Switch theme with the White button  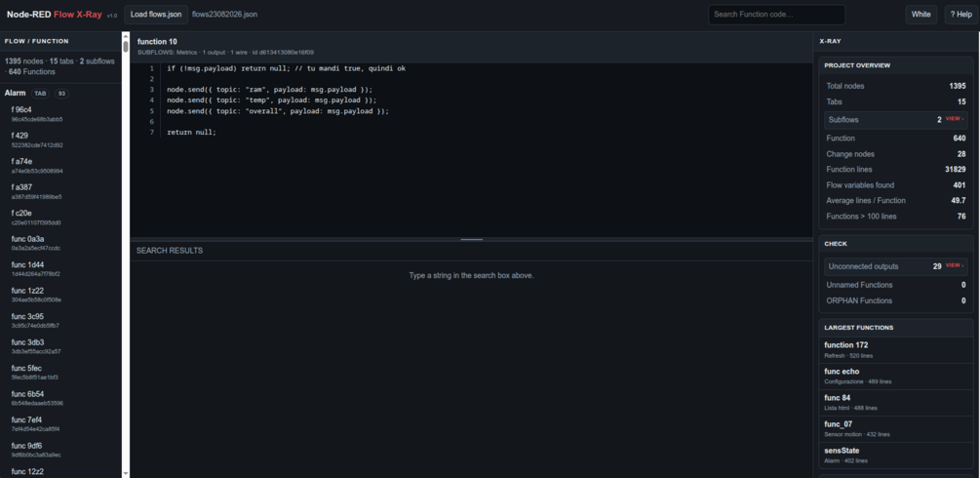921,15
